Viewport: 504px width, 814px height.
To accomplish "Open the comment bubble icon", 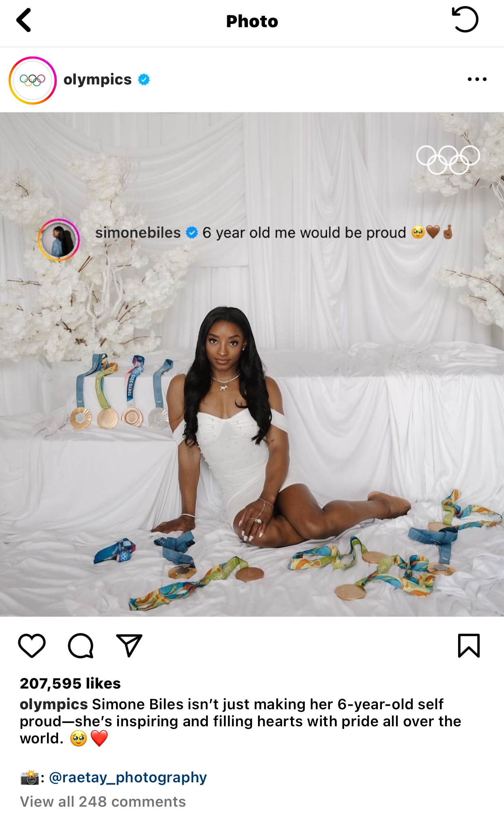I will 81,646.
